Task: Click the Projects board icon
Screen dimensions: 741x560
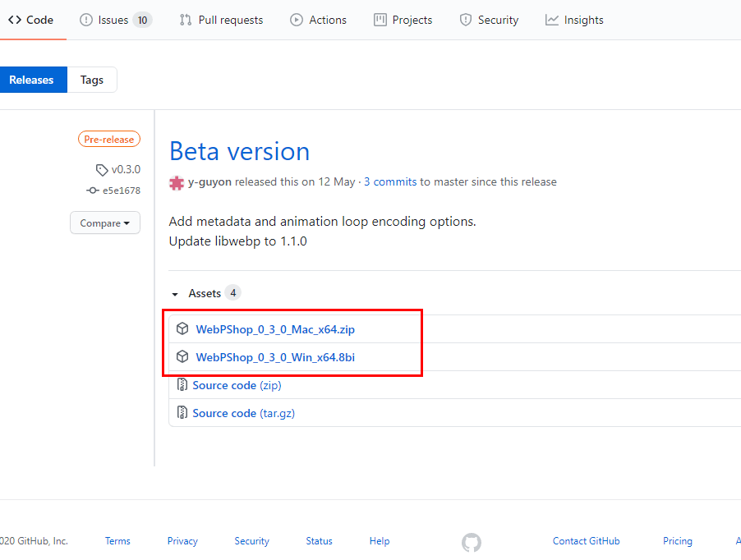Action: tap(380, 20)
